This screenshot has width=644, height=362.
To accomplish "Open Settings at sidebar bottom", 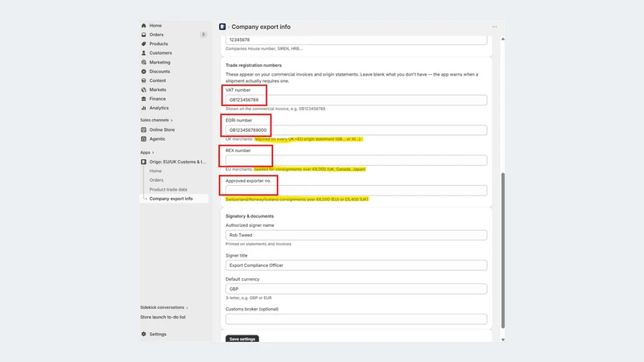I will click(x=158, y=334).
